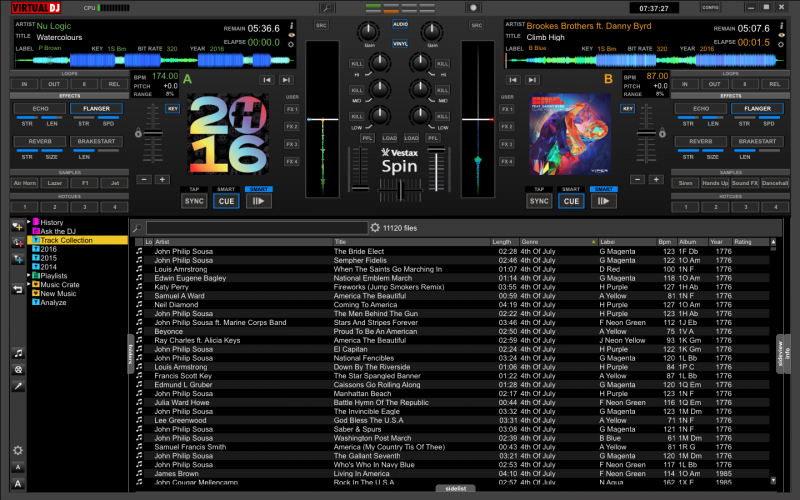The image size is (800, 500).
Task: Toggle right deck LOW KILL button
Action: [442, 117]
